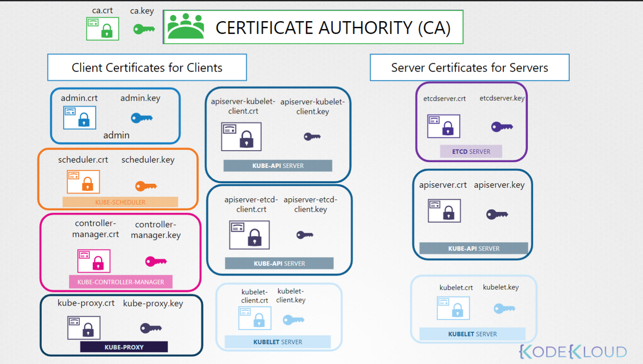Click the apiserver.crt text label
The height and width of the screenshot is (364, 643).
tap(443, 185)
